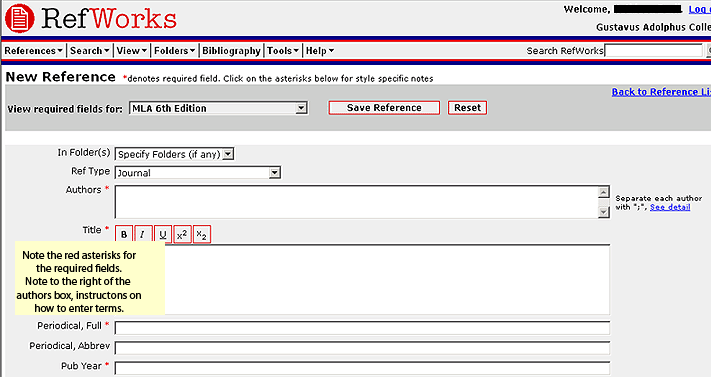Open the View menu
Viewport: 711px width, 377px height.
(x=131, y=50)
